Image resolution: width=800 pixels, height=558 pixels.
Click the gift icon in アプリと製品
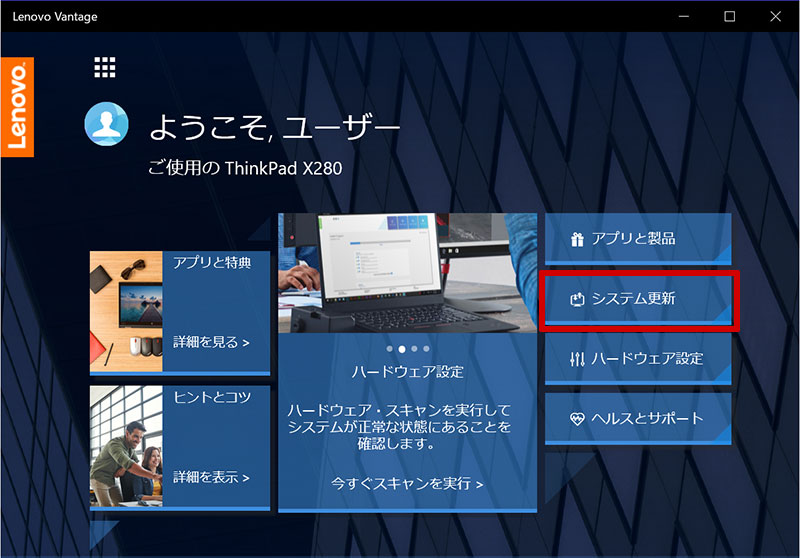(x=577, y=239)
